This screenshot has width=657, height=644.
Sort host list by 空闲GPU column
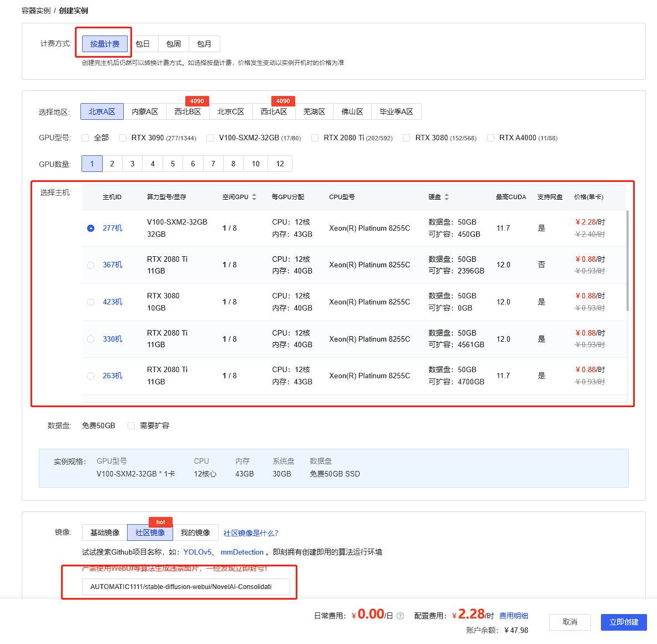click(x=254, y=197)
